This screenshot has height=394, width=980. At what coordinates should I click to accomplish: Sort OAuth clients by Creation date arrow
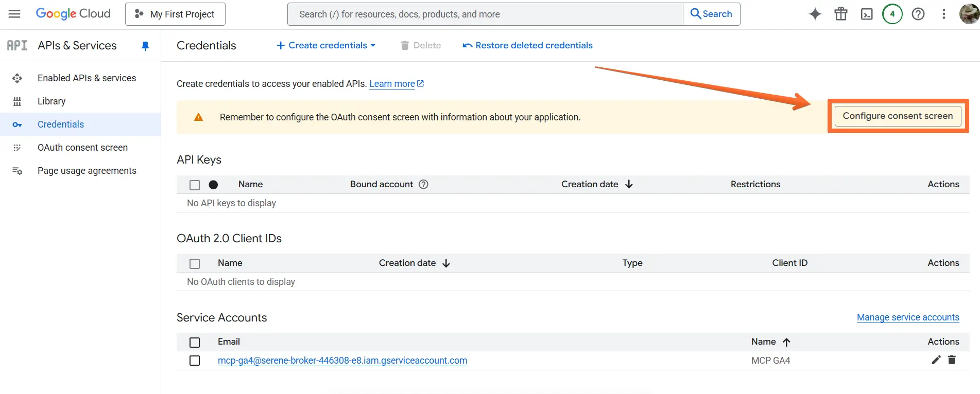coord(446,263)
